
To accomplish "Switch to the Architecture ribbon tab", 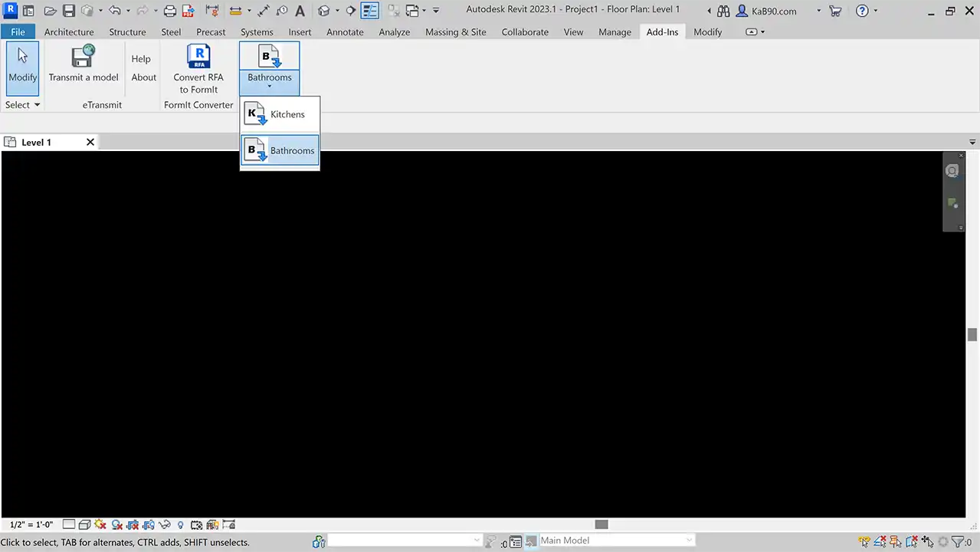I will click(x=69, y=31).
